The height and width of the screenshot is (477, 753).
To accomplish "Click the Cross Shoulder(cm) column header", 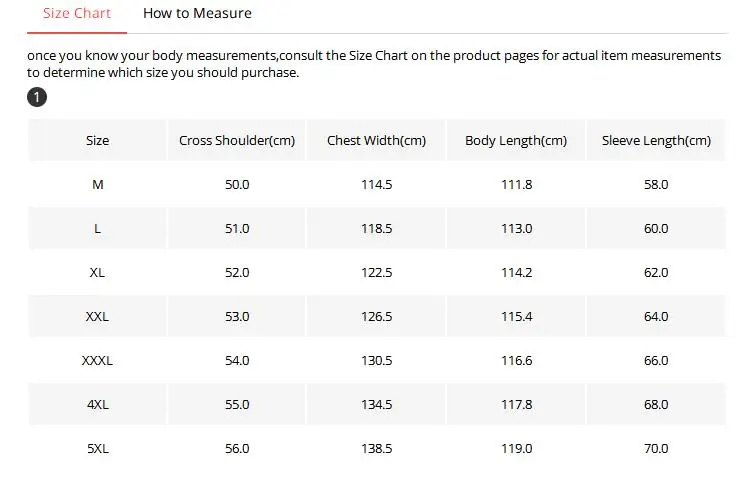I will tap(237, 140).
